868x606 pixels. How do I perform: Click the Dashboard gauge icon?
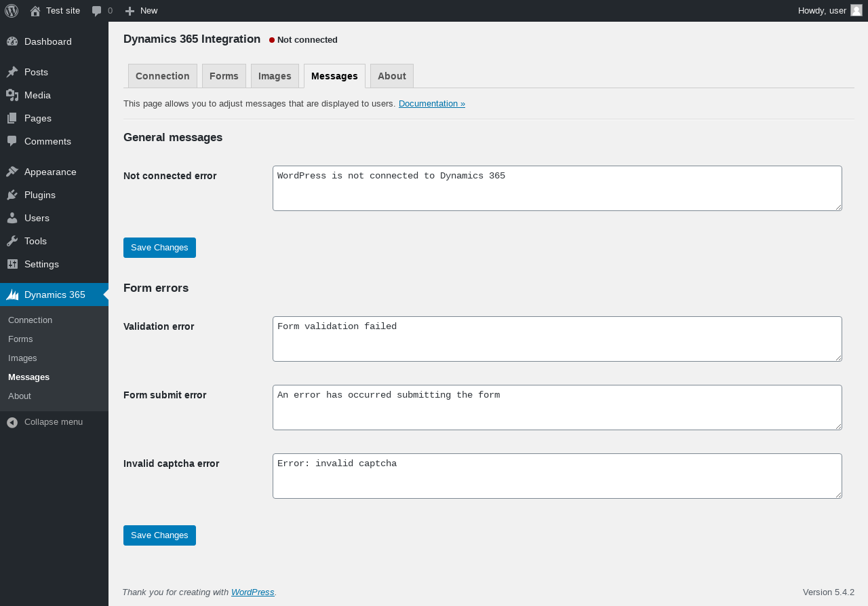coord(12,41)
